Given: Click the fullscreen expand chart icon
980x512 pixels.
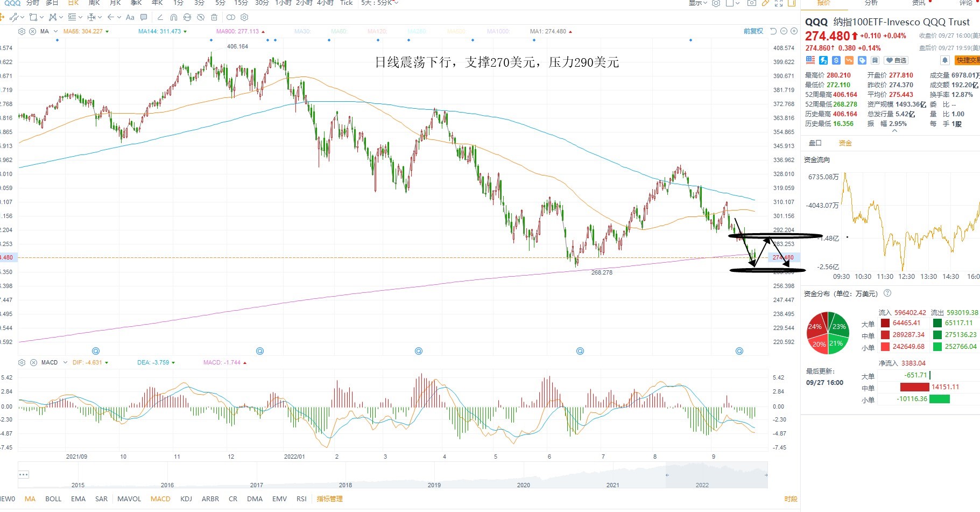Looking at the screenshot, I should point(779,3).
